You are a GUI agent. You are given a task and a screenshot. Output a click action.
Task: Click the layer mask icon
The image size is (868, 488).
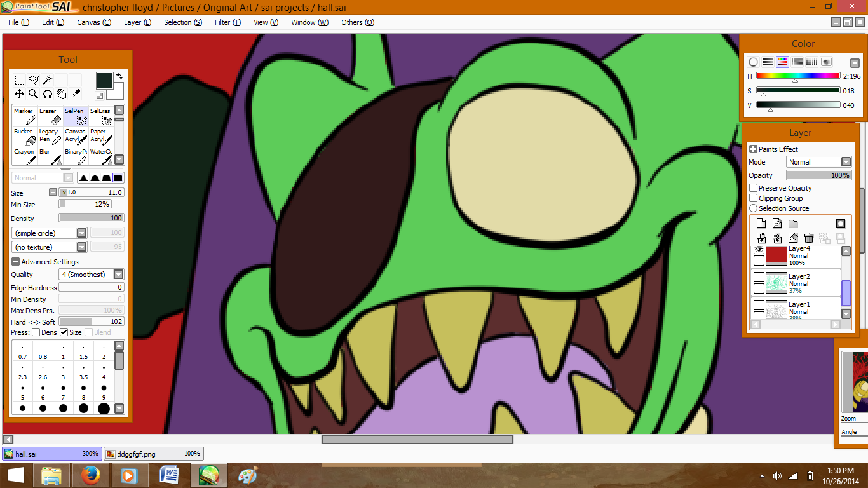click(x=841, y=224)
